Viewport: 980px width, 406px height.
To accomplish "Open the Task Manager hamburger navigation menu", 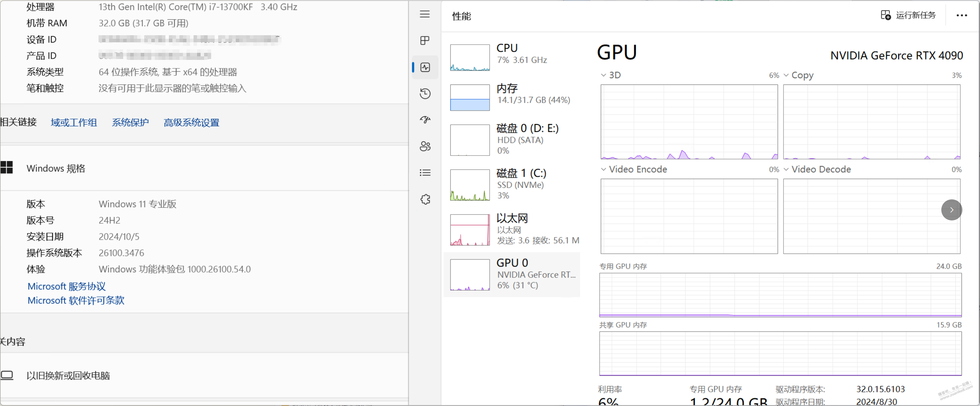I will point(425,14).
